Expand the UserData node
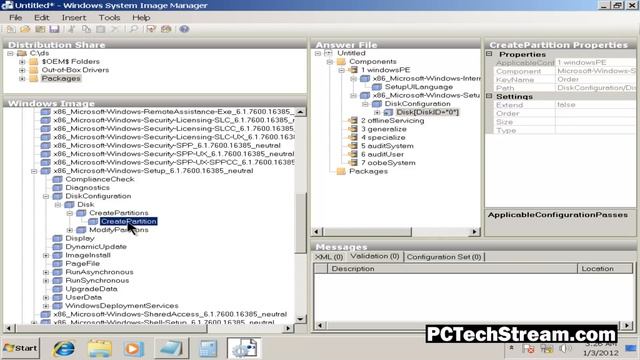This screenshot has width=640, height=360. point(46,298)
